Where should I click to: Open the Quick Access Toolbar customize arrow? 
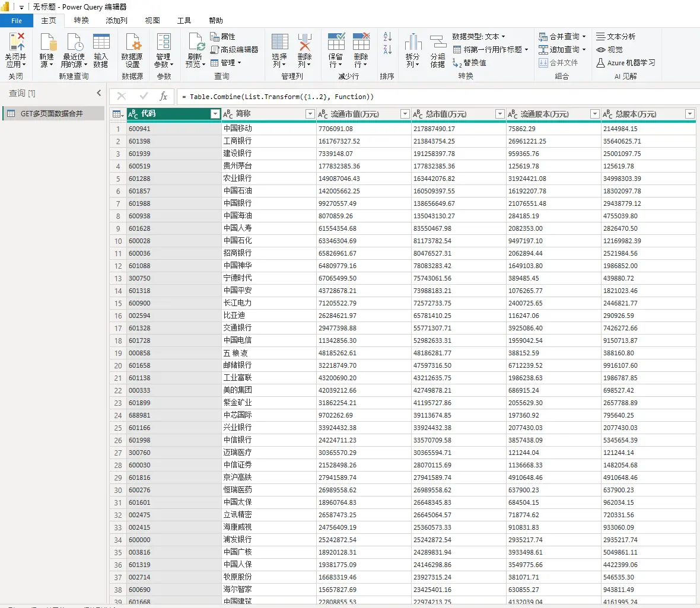pyautogui.click(x=21, y=7)
